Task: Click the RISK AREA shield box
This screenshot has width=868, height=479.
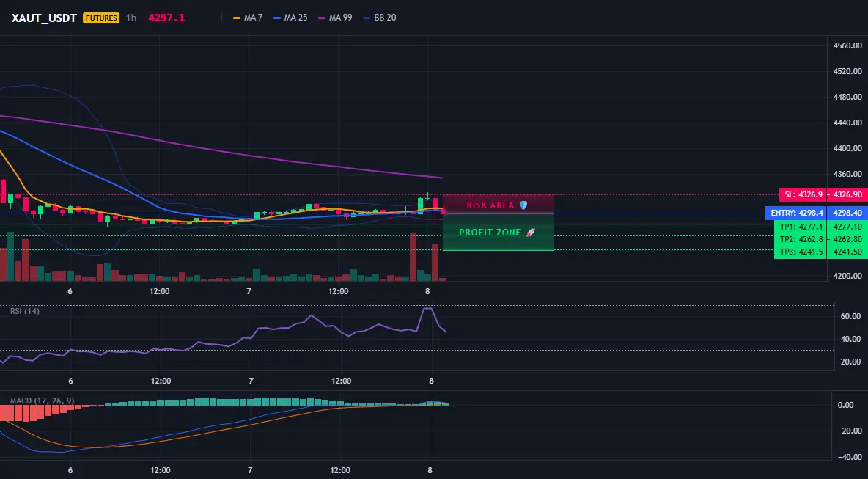Action: pos(499,205)
